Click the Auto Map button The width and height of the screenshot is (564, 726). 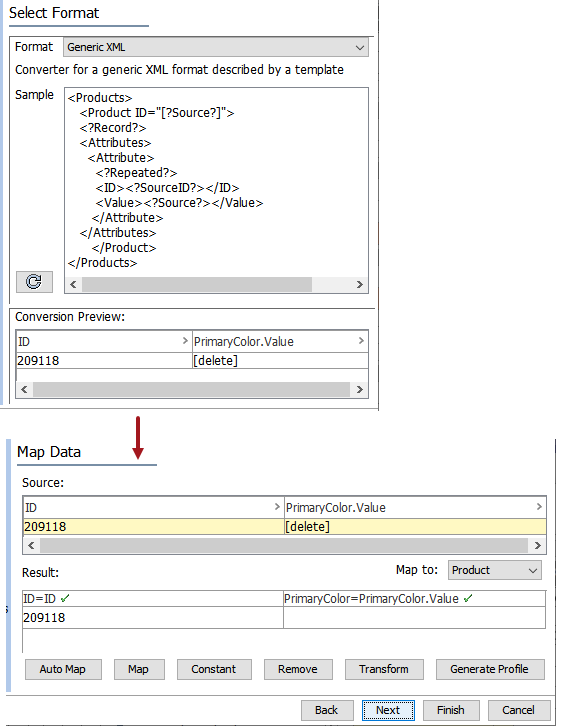coord(63,669)
